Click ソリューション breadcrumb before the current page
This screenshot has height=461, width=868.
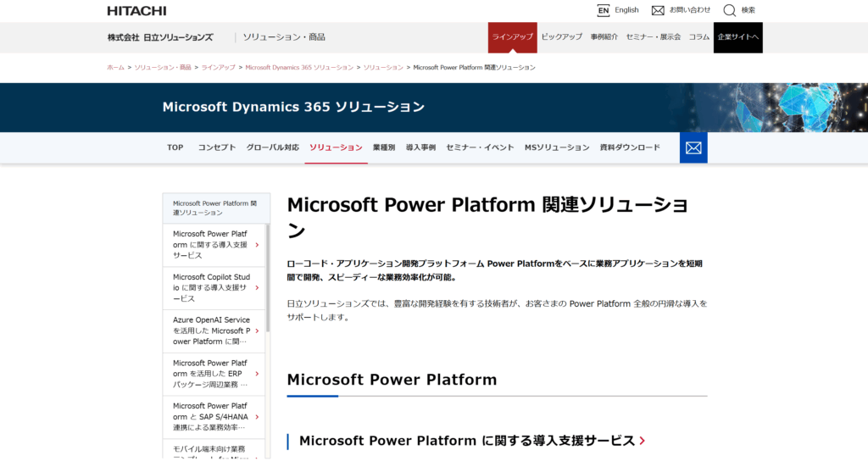click(x=383, y=68)
